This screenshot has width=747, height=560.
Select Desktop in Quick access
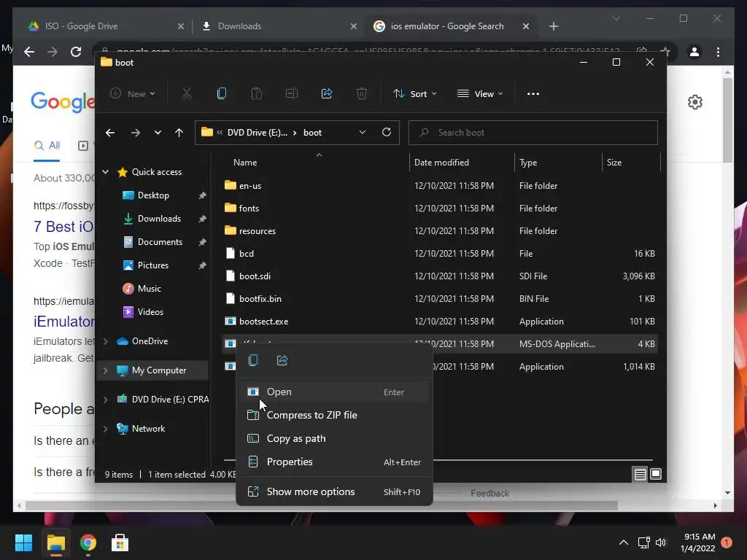point(153,195)
